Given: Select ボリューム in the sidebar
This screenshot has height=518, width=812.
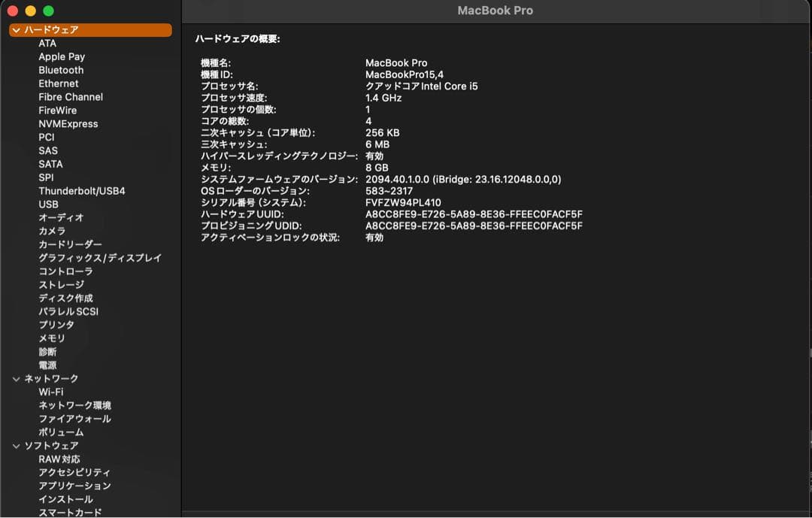Looking at the screenshot, I should coord(61,433).
